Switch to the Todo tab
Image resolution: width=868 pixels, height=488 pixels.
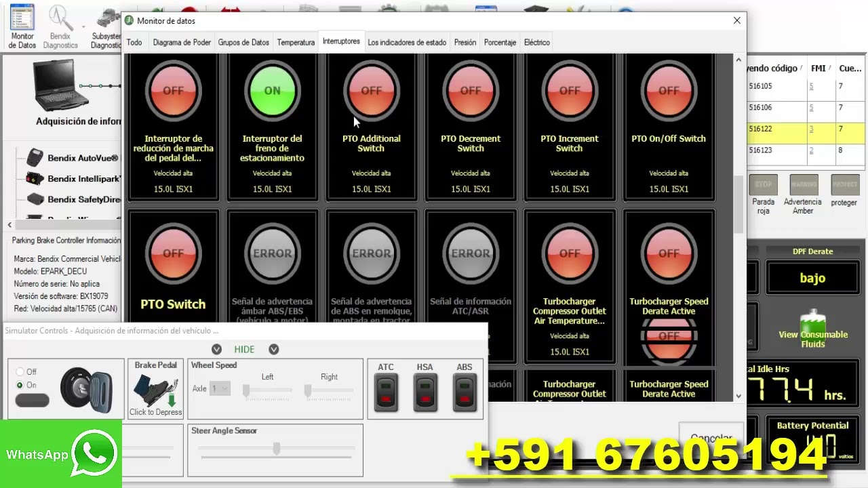click(134, 42)
